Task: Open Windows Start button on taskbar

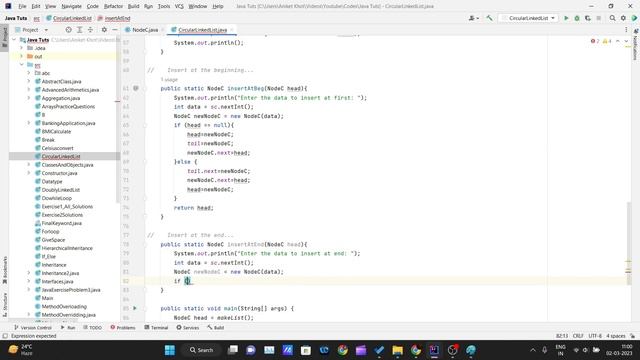Action: click(169, 350)
